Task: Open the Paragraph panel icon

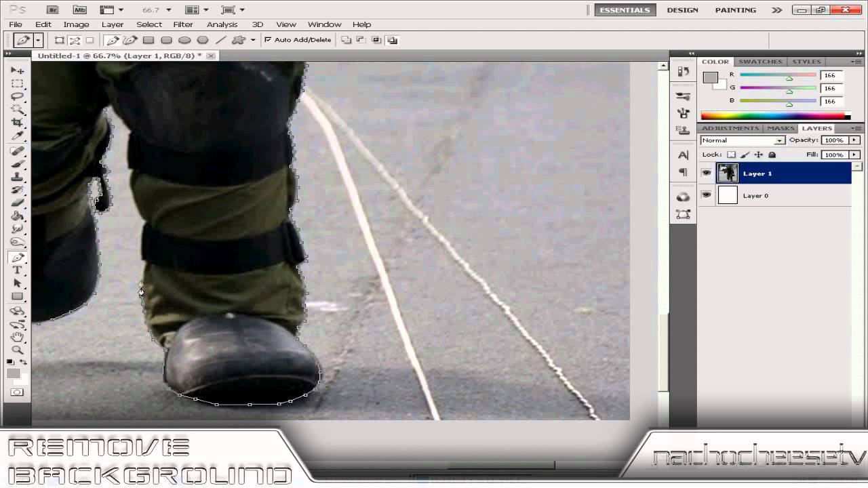Action: tap(683, 172)
